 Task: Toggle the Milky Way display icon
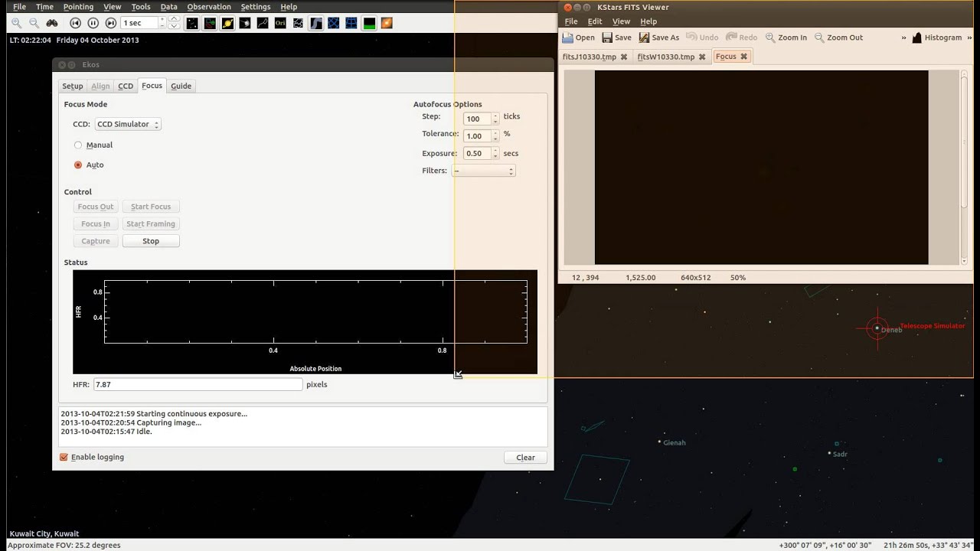point(315,23)
